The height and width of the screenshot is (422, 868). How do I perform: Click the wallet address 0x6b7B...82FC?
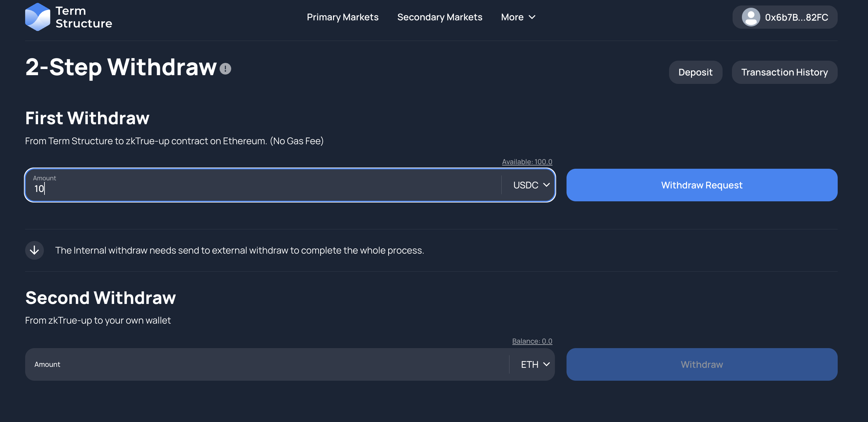[x=796, y=17]
